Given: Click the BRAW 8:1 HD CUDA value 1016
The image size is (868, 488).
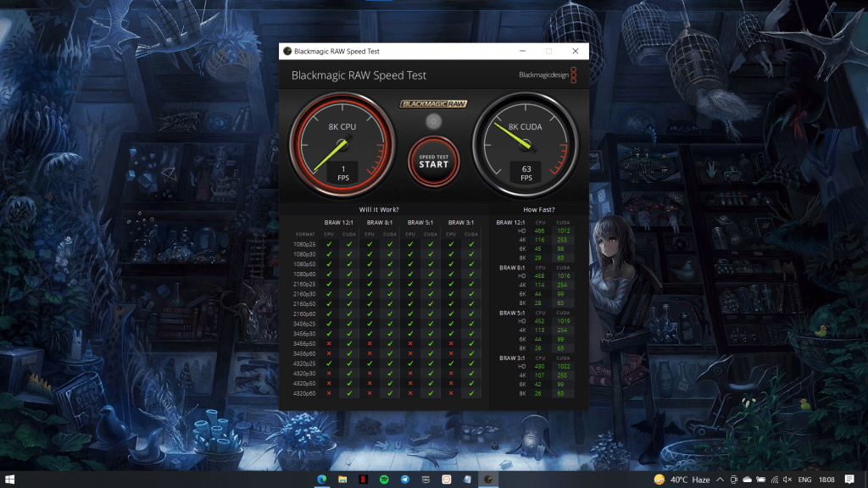Looking at the screenshot, I should pos(564,275).
